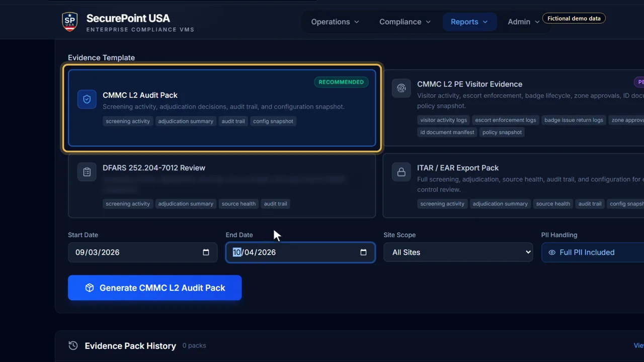Select the CMMC L2 Audit Pack shield icon
Screen dimensions: 644x362
pyautogui.click(x=87, y=100)
